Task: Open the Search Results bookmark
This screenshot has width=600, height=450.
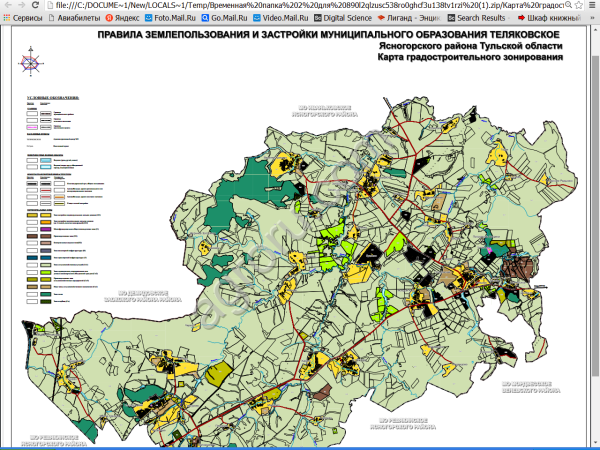Action: [x=479, y=18]
